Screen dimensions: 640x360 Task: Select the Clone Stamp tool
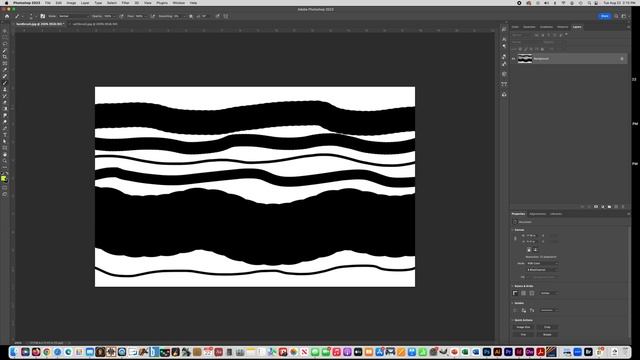(5, 89)
